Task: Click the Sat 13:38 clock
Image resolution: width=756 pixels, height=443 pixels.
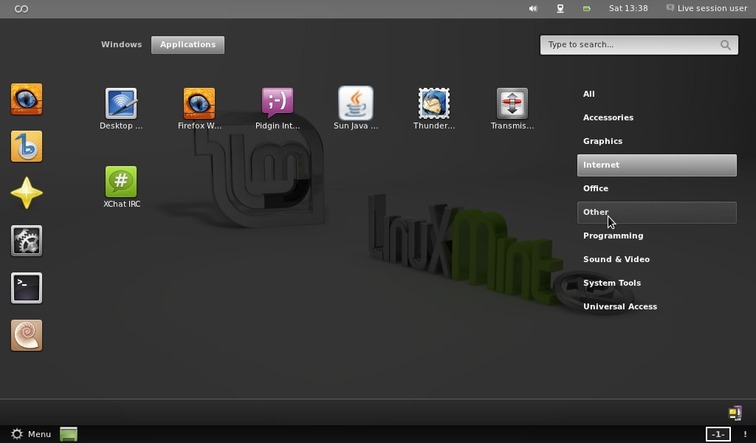Action: pyautogui.click(x=628, y=8)
